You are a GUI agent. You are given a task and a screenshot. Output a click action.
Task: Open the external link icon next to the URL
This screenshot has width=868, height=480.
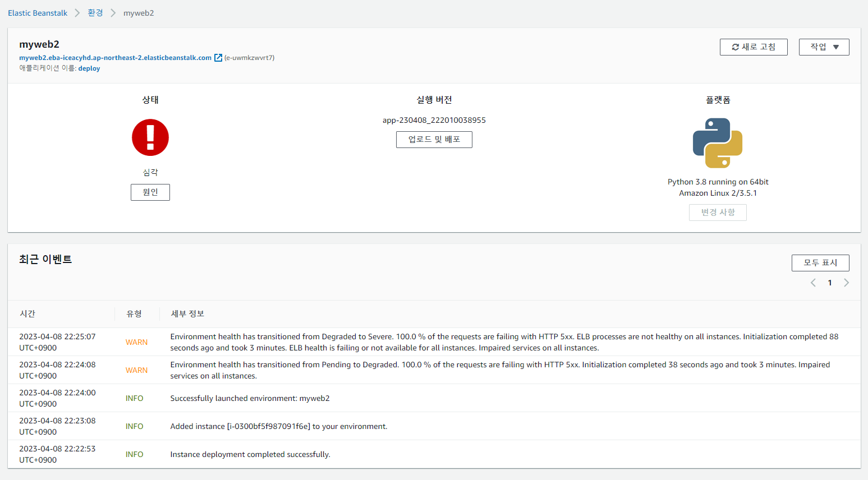(218, 58)
